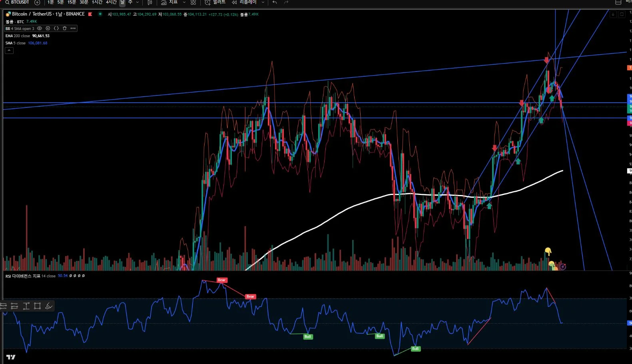Click the first Bear divergence label

point(221,280)
